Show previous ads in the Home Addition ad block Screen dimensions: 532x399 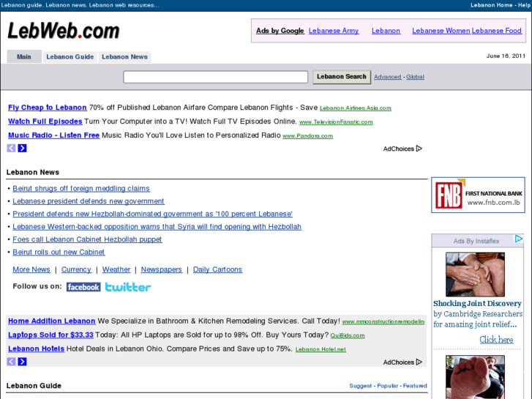point(11,362)
